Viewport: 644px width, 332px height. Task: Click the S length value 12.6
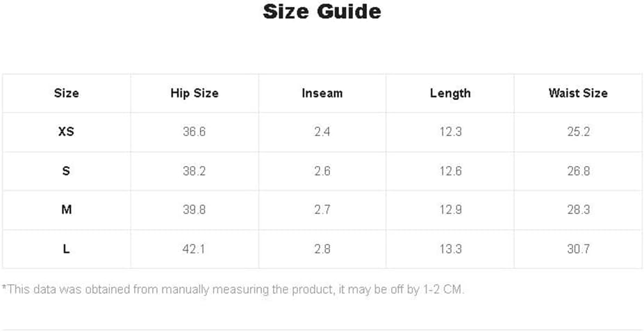(x=450, y=171)
